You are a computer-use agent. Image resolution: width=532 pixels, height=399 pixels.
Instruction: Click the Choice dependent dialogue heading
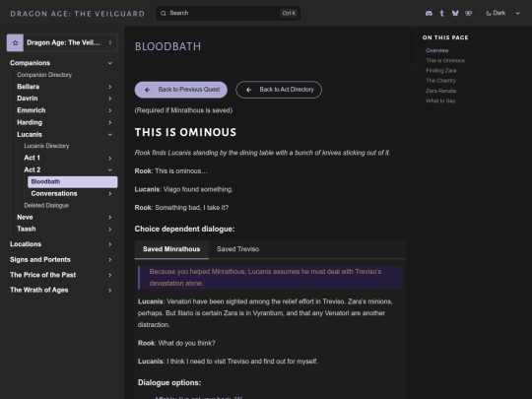(x=184, y=229)
